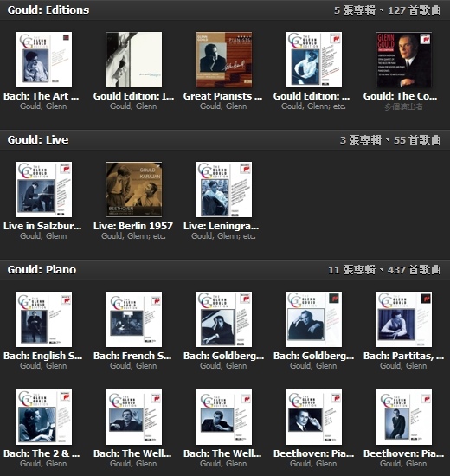This screenshot has height=476, width=450.
Task: Click the 'Live in Salzbur...' album title
Action: 42,226
